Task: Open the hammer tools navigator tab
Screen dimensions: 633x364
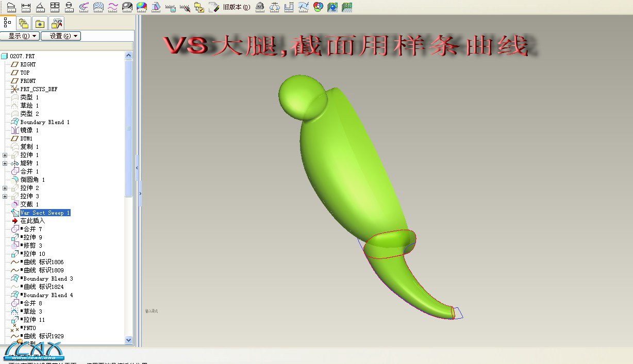Action: click(57, 23)
